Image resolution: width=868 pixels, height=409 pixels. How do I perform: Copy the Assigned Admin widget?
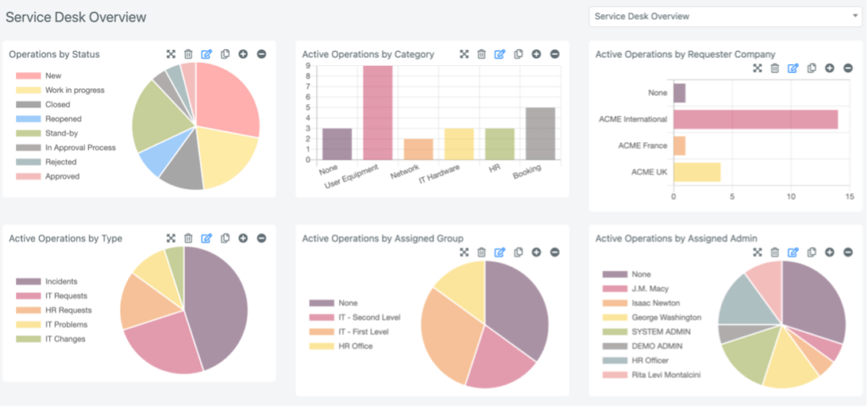[x=811, y=252]
